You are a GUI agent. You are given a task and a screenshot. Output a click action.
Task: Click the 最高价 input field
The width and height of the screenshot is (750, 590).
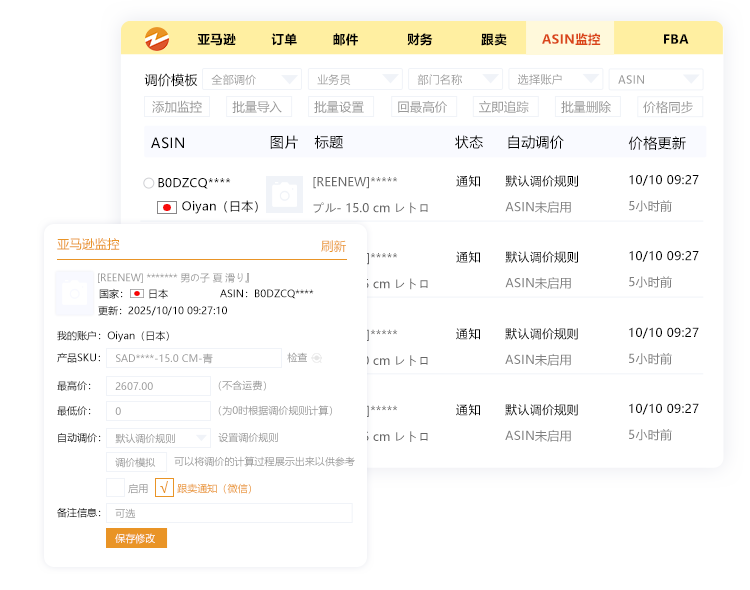[x=158, y=385]
